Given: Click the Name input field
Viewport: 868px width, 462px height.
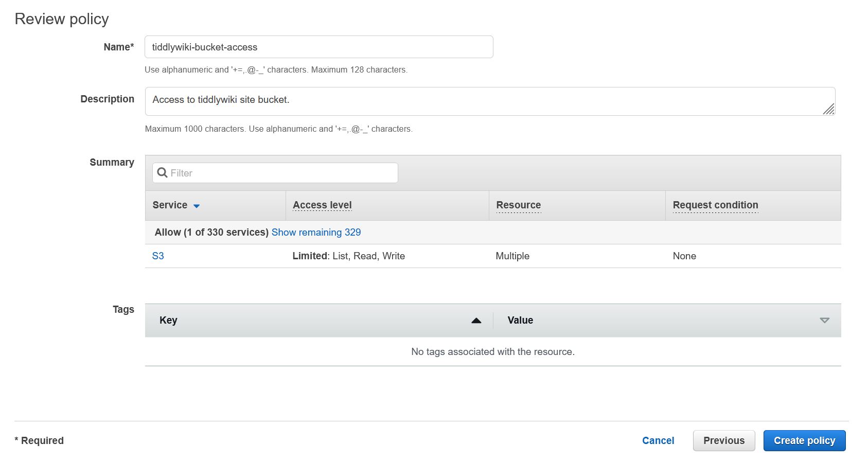Looking at the screenshot, I should click(318, 47).
